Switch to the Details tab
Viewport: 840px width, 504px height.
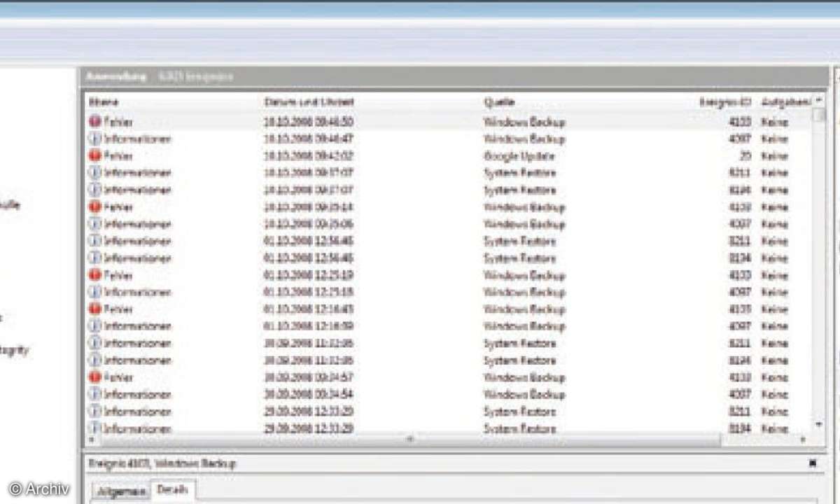[x=173, y=491]
